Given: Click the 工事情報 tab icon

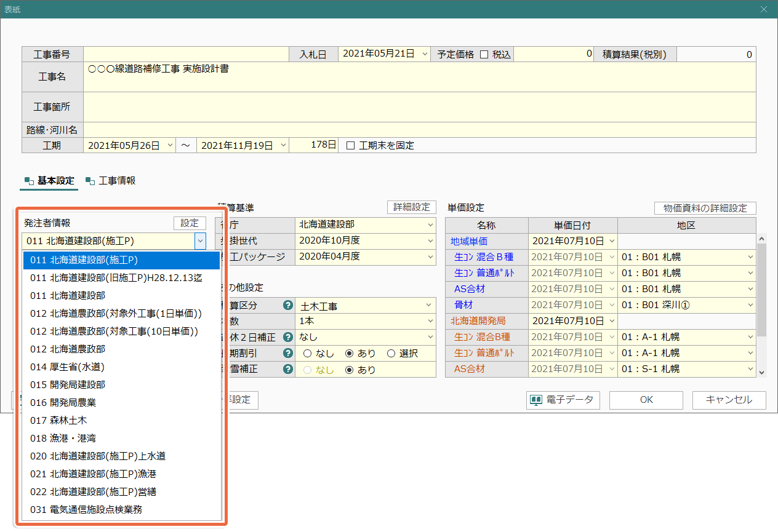Looking at the screenshot, I should coord(90,181).
